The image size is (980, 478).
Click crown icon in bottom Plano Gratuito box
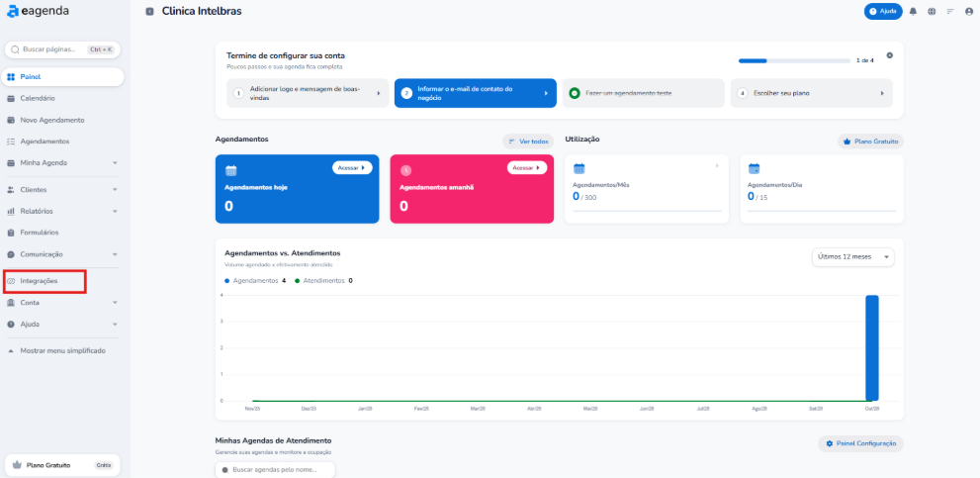click(x=17, y=465)
